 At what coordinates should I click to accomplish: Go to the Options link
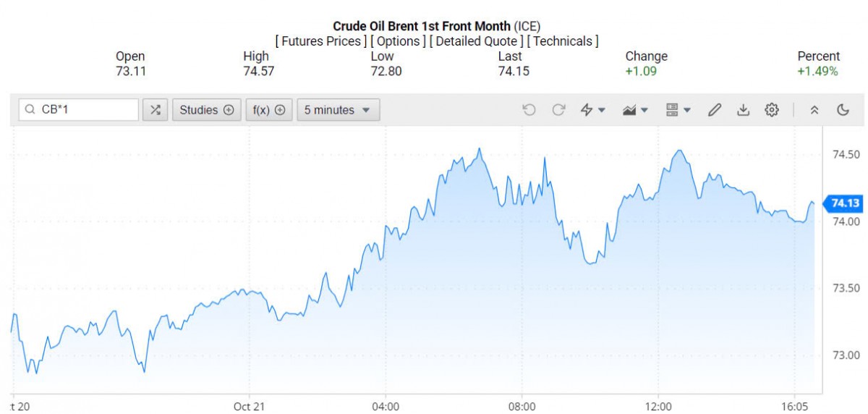coord(399,41)
